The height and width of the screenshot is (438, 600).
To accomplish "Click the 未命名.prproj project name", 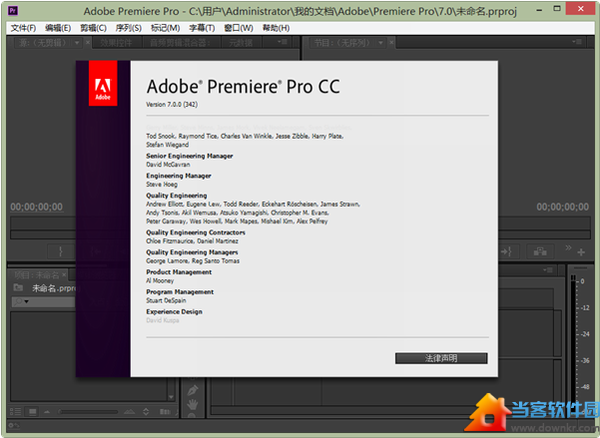I will click(54, 288).
